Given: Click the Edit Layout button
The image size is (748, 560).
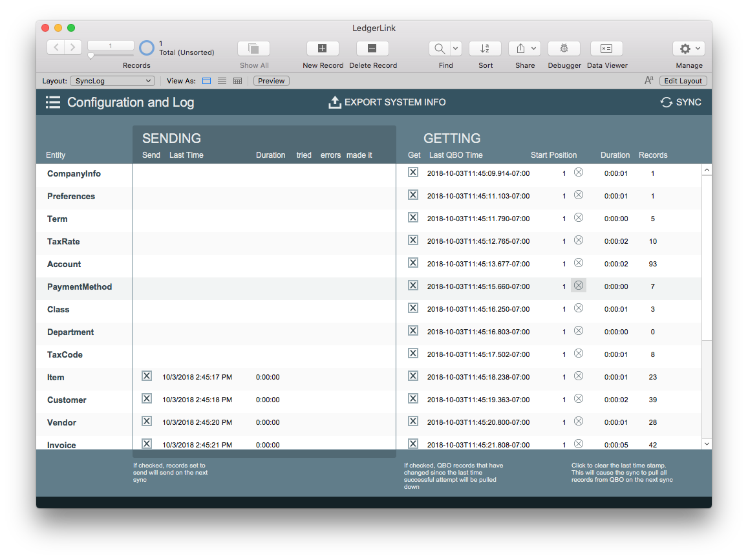Looking at the screenshot, I should 683,81.
